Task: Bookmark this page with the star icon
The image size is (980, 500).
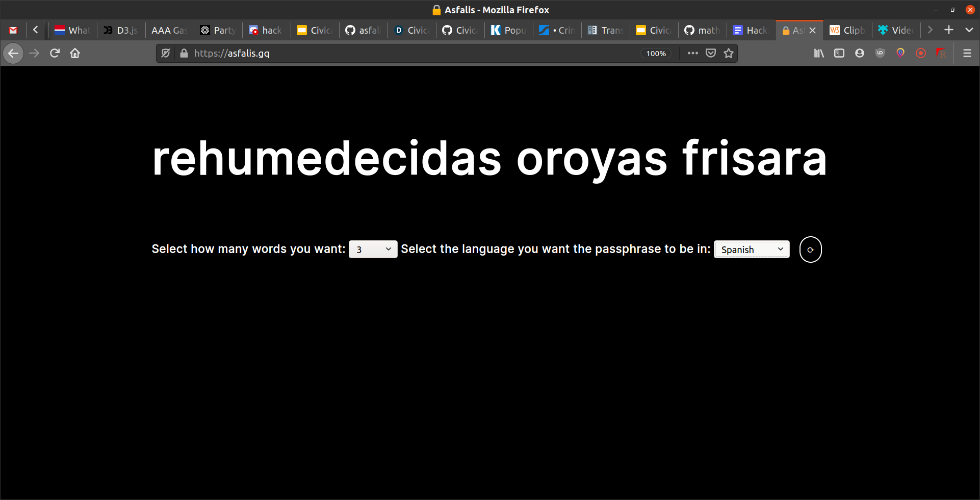Action: [729, 53]
